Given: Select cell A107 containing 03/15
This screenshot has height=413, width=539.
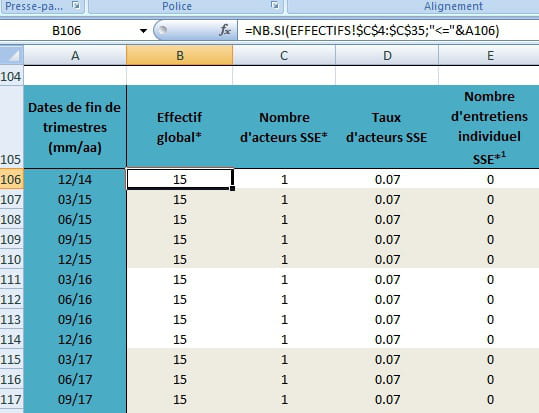Looking at the screenshot, I should coord(75,199).
